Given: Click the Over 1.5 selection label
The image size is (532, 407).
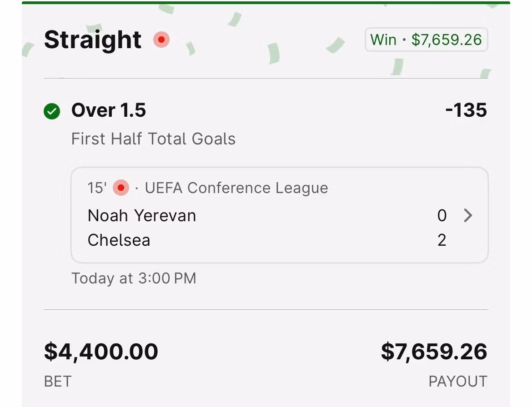Looking at the screenshot, I should tap(109, 110).
